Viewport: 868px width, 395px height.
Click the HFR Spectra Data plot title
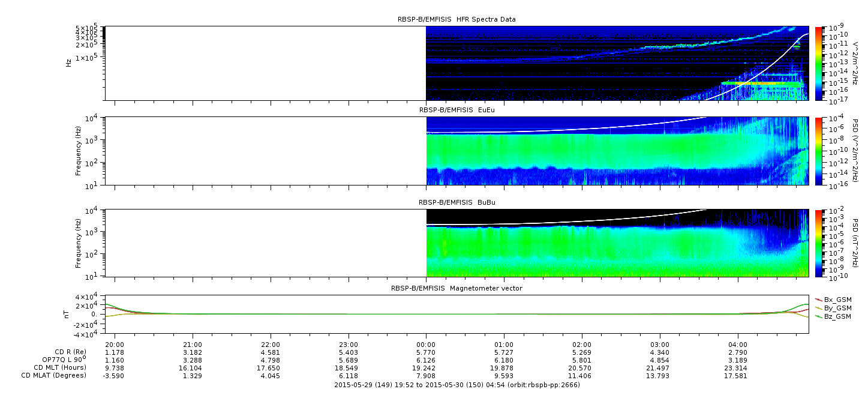click(x=456, y=19)
